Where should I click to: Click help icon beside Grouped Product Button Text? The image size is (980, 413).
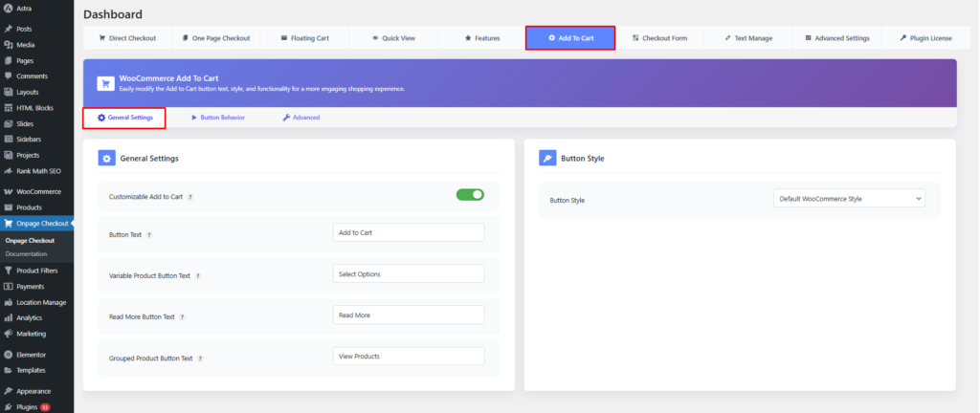tap(201, 359)
